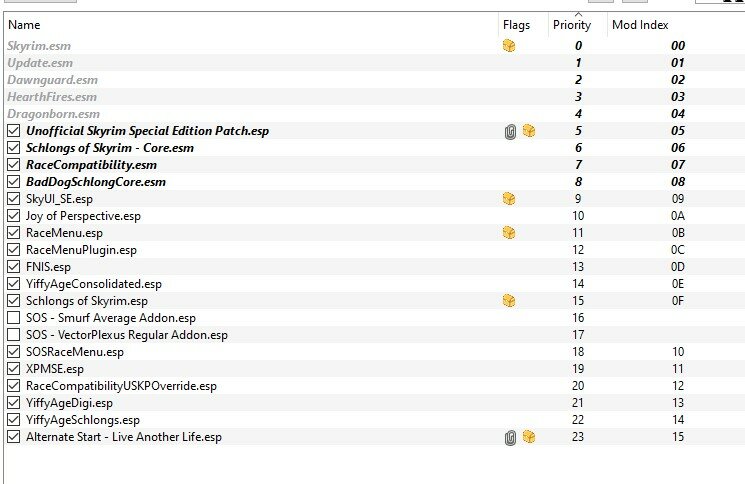Disable the RaceCompatibility.esm plugin checkbox

click(x=14, y=165)
